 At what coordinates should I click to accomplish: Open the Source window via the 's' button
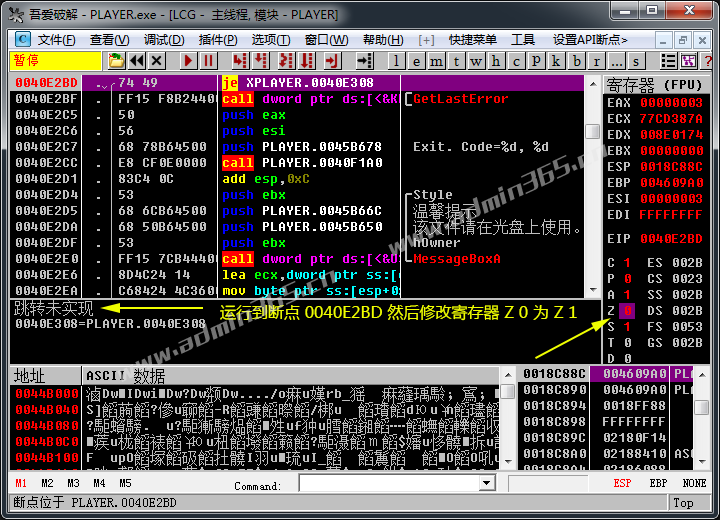(636, 61)
